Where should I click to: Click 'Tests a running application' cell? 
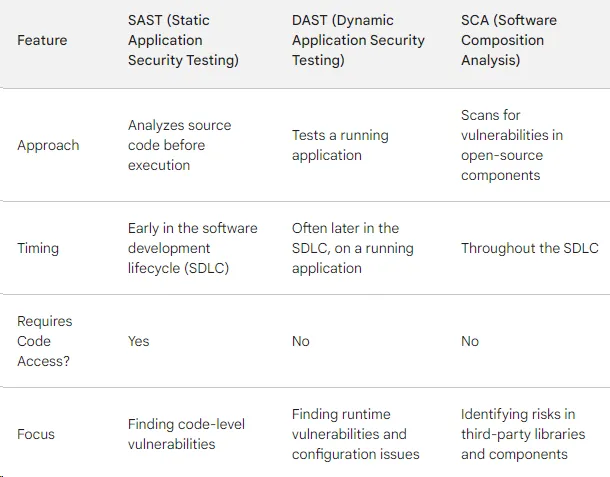340,145
